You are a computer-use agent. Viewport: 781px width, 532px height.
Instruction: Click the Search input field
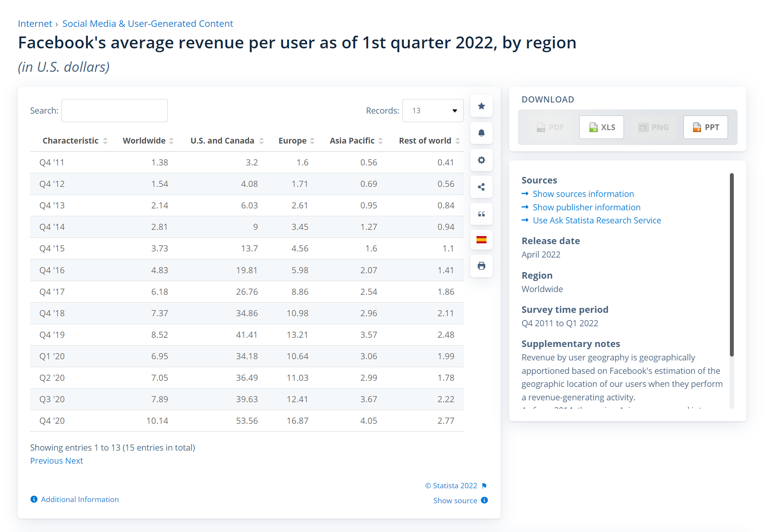coord(114,111)
